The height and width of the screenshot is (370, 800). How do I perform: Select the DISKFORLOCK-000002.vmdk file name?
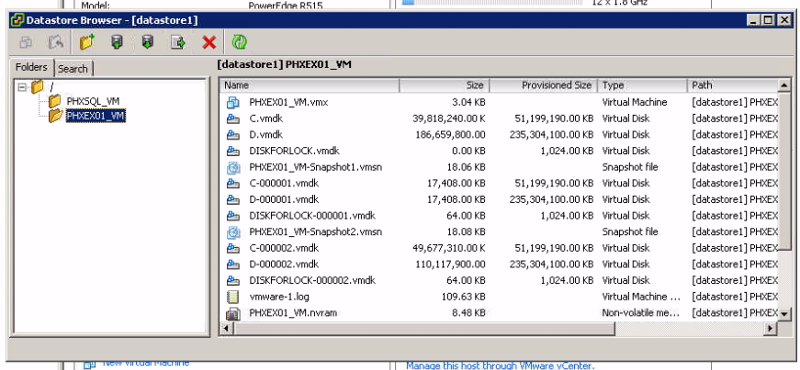[x=312, y=281]
